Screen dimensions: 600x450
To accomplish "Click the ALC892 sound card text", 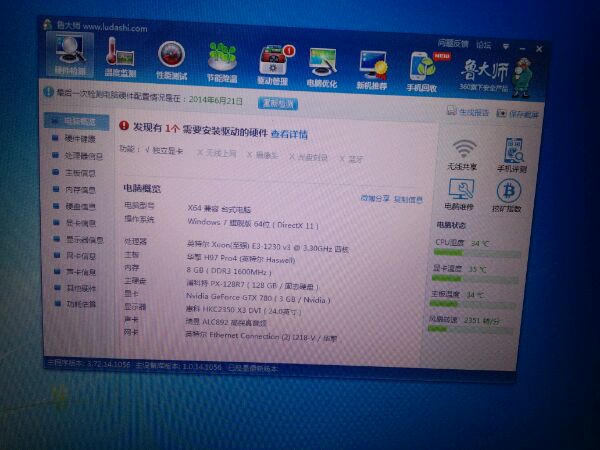I will tap(226, 323).
